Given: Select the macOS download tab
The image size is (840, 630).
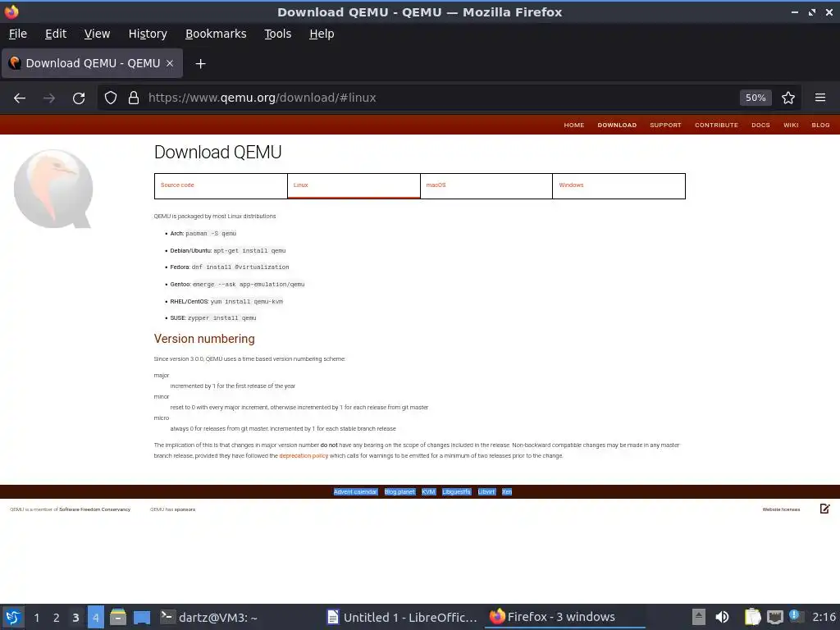Looking at the screenshot, I should click(x=486, y=186).
